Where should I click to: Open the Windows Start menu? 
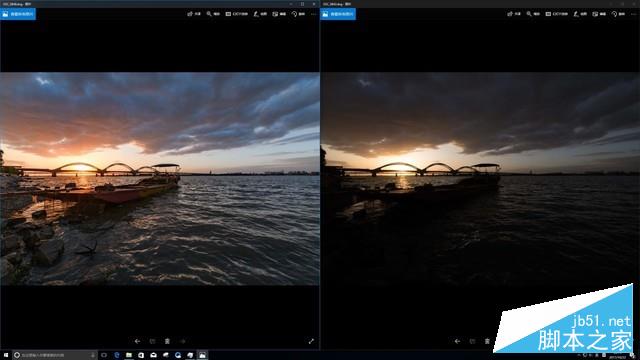(6, 355)
